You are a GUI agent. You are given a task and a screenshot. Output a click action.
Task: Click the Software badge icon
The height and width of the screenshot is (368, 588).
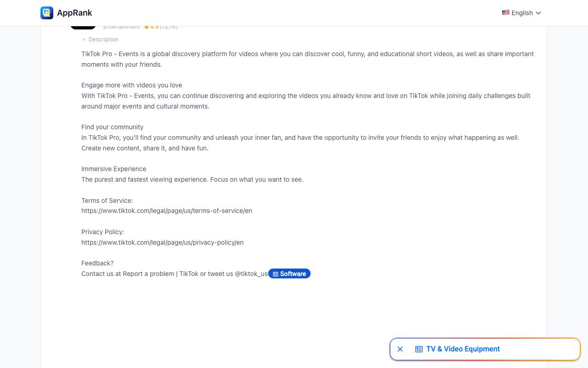point(276,274)
